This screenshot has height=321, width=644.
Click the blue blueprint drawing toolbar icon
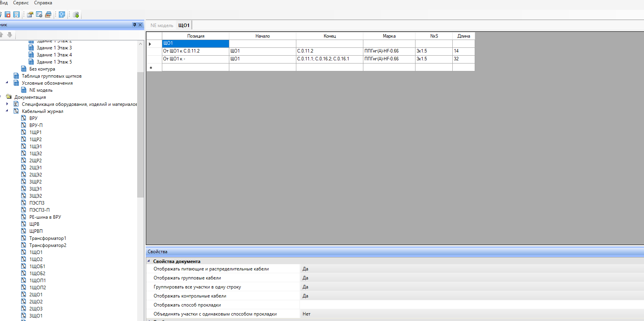coord(62,15)
